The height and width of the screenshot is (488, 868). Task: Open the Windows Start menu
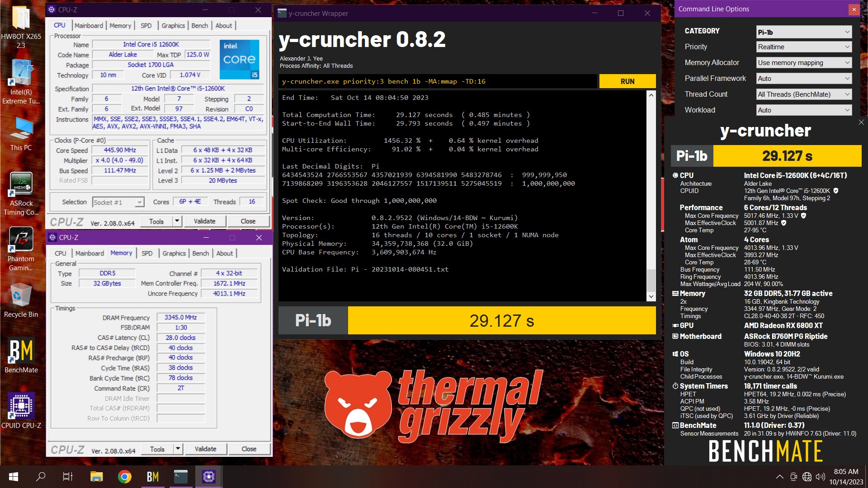(x=14, y=477)
